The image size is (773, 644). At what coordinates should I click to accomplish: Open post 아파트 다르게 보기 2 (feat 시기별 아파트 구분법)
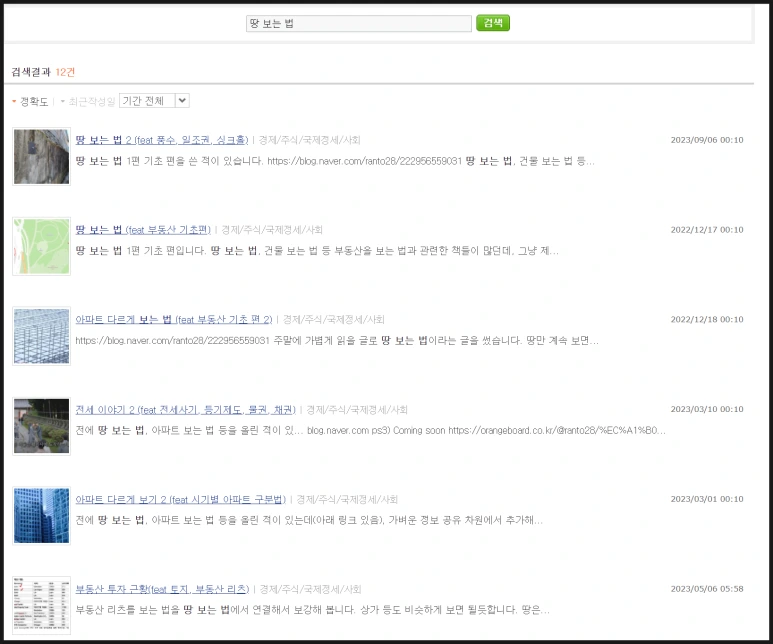tap(180, 500)
